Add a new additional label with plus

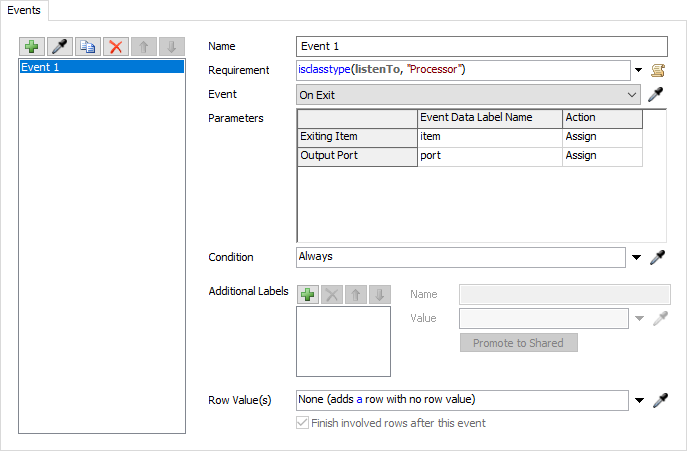pos(309,295)
